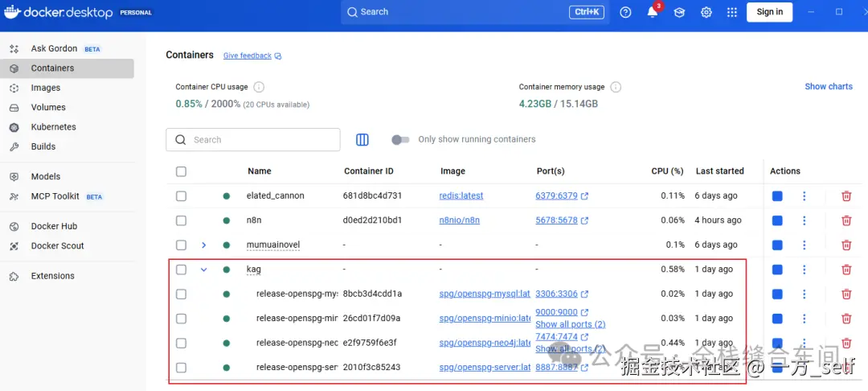Open the spg/openspg-mysql image link

[x=485, y=294]
